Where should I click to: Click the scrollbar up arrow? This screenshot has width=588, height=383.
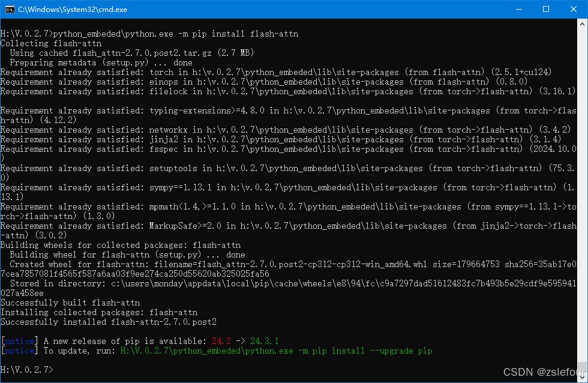tap(582, 24)
